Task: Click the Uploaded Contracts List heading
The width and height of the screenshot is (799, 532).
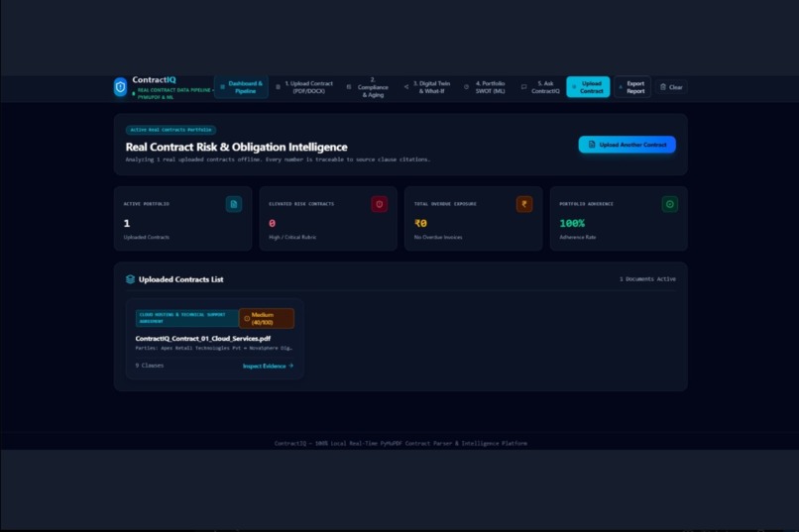Action: tap(180, 279)
